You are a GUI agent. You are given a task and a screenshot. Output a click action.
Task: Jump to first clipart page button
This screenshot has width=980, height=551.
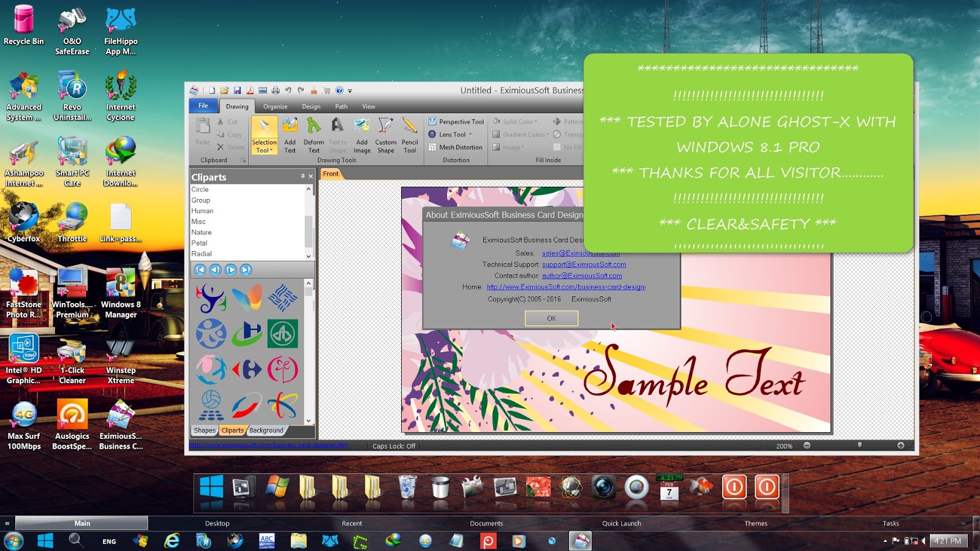pos(200,269)
